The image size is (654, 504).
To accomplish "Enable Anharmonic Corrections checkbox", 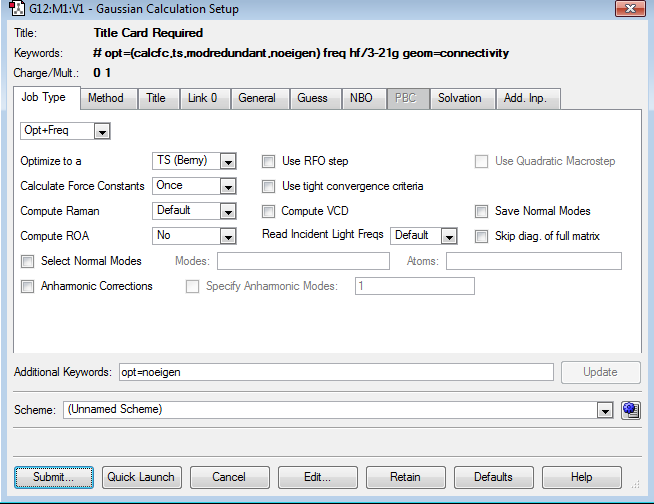I will click(x=28, y=287).
